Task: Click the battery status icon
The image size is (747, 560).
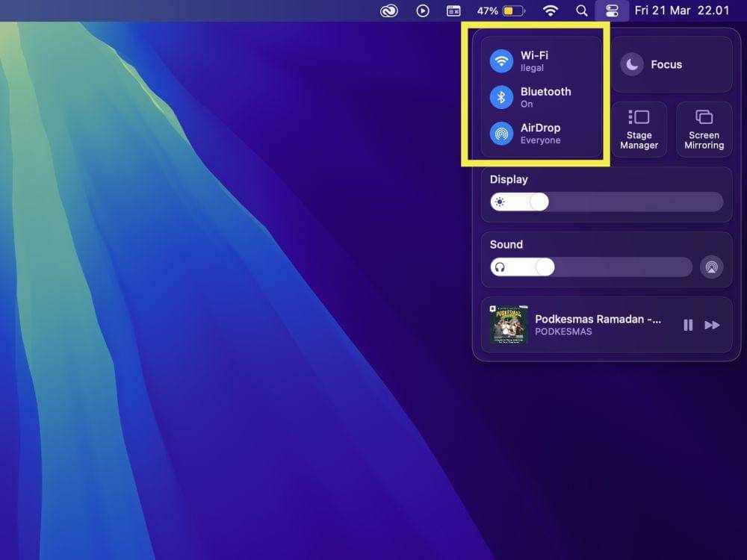Action: point(513,10)
